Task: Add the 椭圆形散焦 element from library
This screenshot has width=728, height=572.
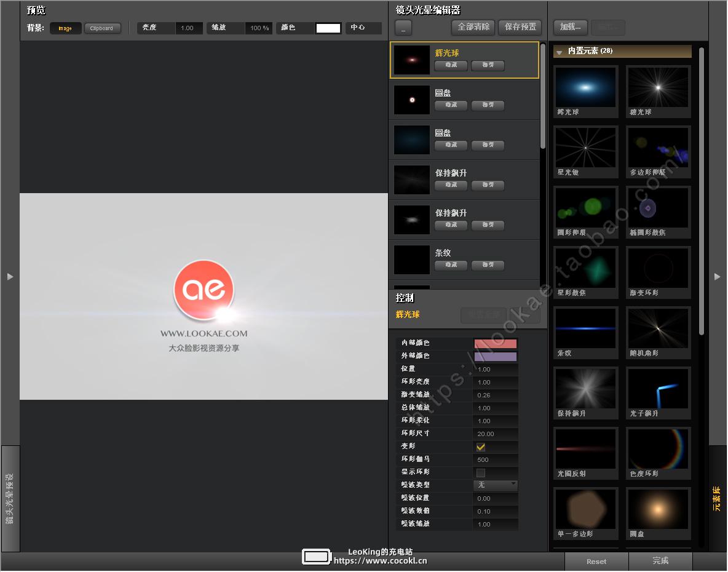Action: point(658,212)
